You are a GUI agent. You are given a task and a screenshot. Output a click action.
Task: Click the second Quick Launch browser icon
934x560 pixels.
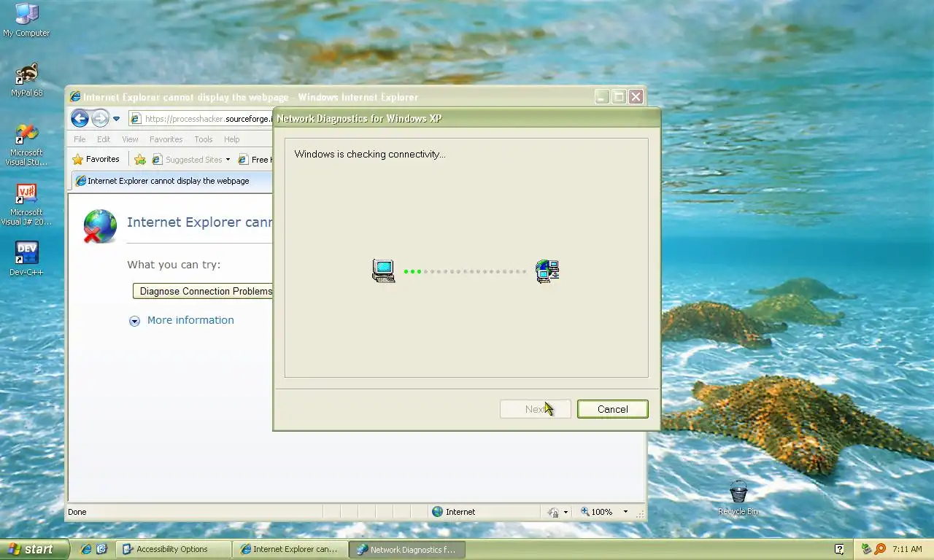[x=102, y=549]
